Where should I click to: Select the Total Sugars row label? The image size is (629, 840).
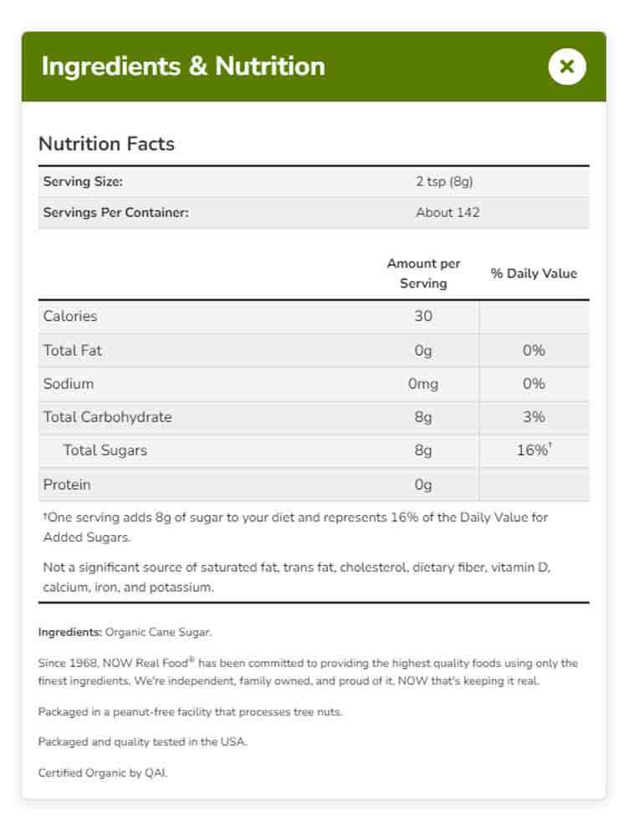(x=105, y=451)
